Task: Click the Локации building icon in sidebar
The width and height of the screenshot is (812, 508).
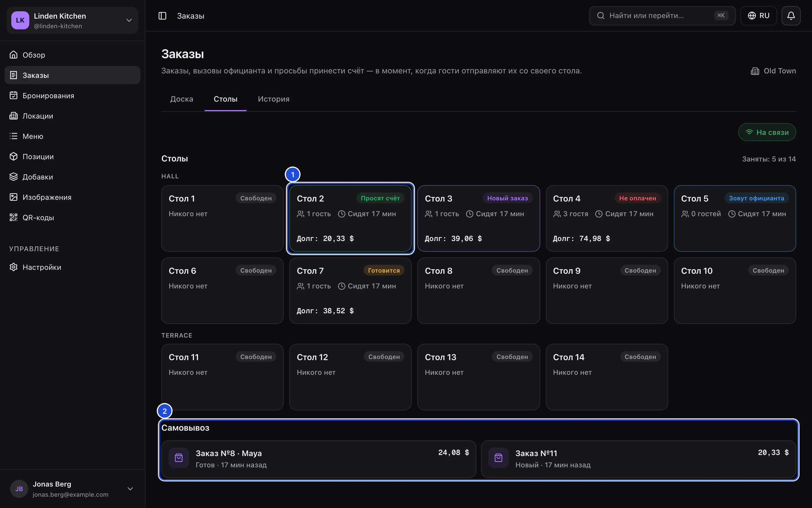Action: coord(14,116)
